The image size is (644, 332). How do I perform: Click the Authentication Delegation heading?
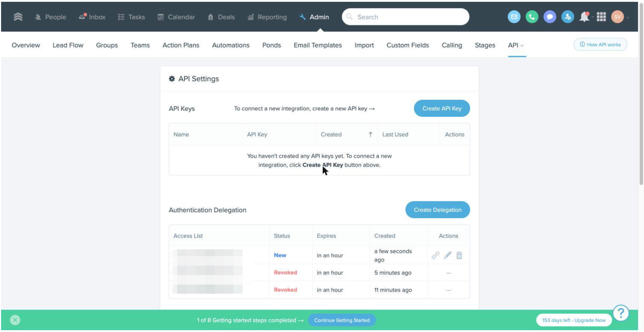pos(208,210)
